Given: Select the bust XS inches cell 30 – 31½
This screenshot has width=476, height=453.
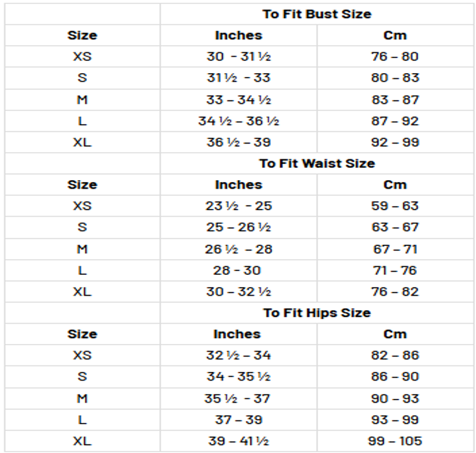Looking at the screenshot, I should pos(239,56).
